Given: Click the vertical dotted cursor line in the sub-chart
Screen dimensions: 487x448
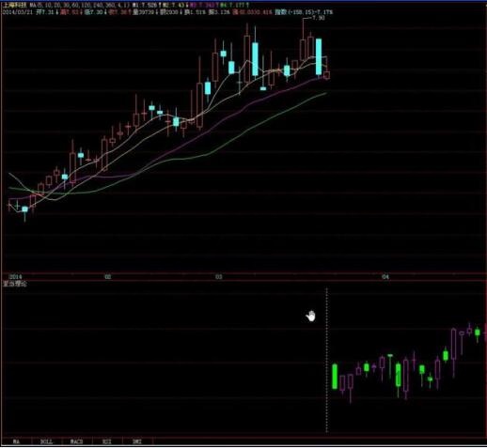Looking at the screenshot, I should [x=326, y=360].
